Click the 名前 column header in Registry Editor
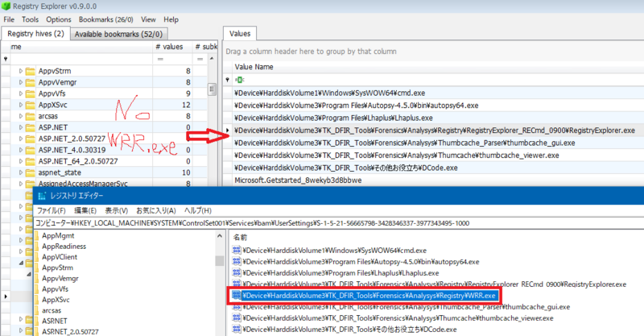This screenshot has width=644, height=336. (x=240, y=238)
